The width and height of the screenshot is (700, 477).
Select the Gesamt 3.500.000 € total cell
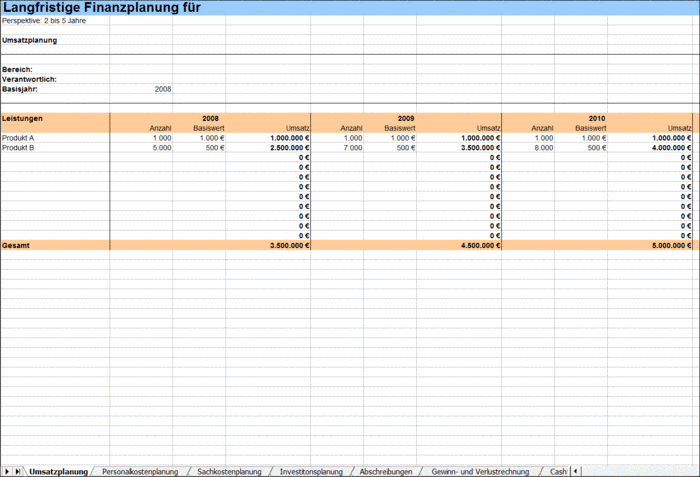coord(268,245)
